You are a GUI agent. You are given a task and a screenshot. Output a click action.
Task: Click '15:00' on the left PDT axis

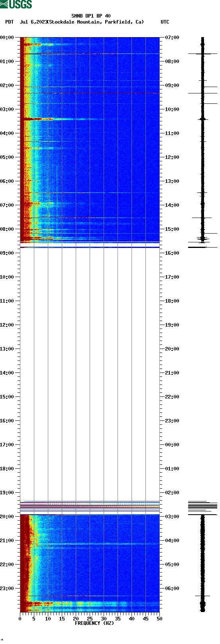tap(7, 397)
